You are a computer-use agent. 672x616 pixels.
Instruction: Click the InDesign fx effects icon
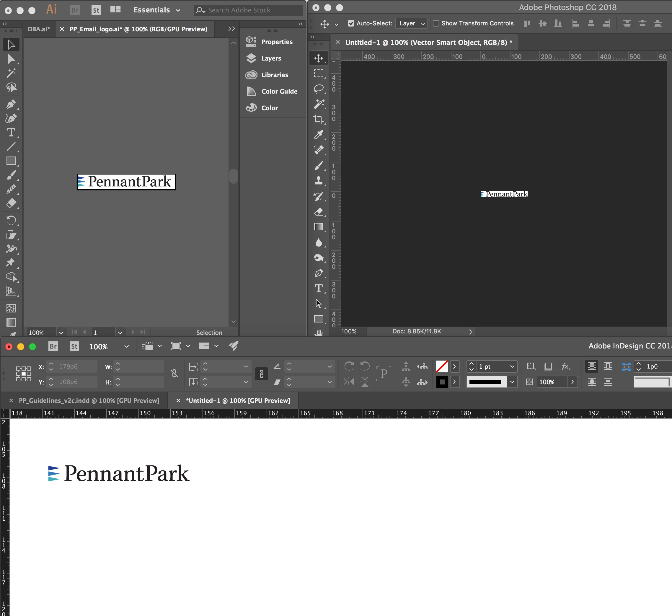565,366
